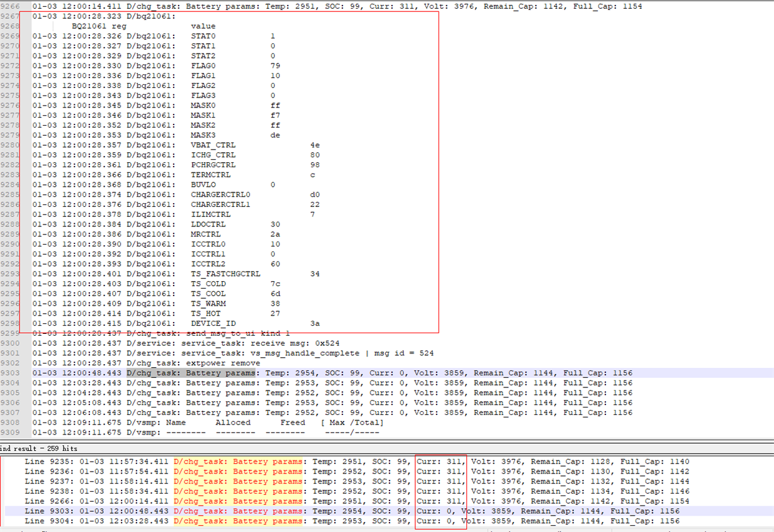This screenshot has width=774, height=532.
Task: Open search result for Line 9235
Action: (x=357, y=461)
